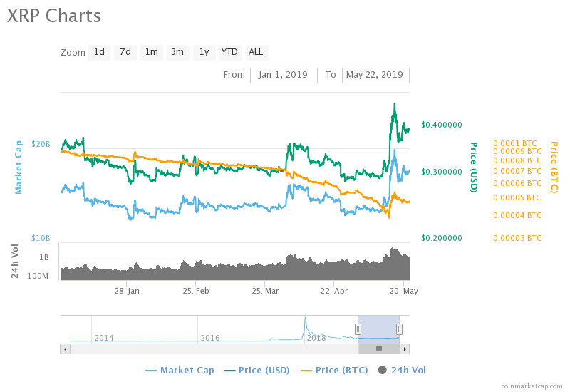The image size is (570, 392).
Task: Click the navigator left scroll arrow
Action: point(65,349)
